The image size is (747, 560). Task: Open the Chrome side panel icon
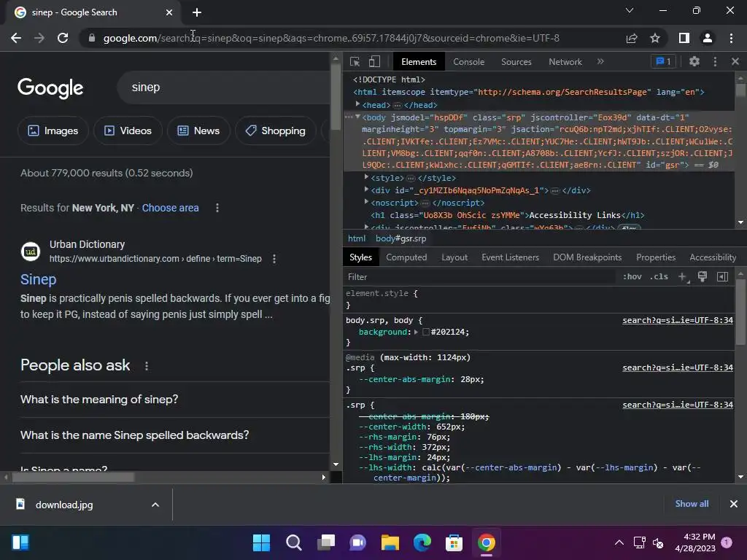pyautogui.click(x=684, y=38)
